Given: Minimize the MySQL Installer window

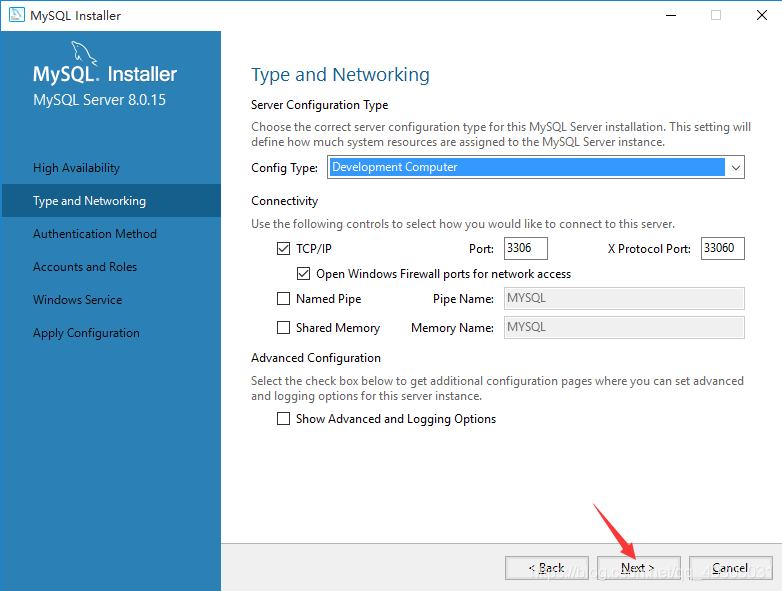Looking at the screenshot, I should tap(671, 15).
